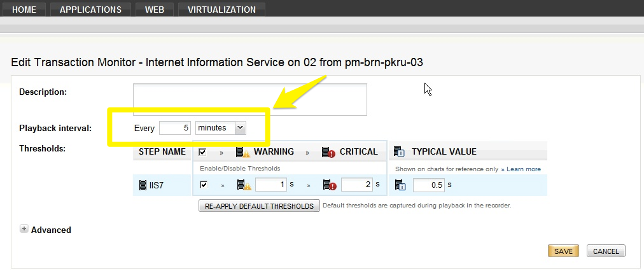
Task: Click the Edit Transaction Monitor page title
Action: pos(217,62)
